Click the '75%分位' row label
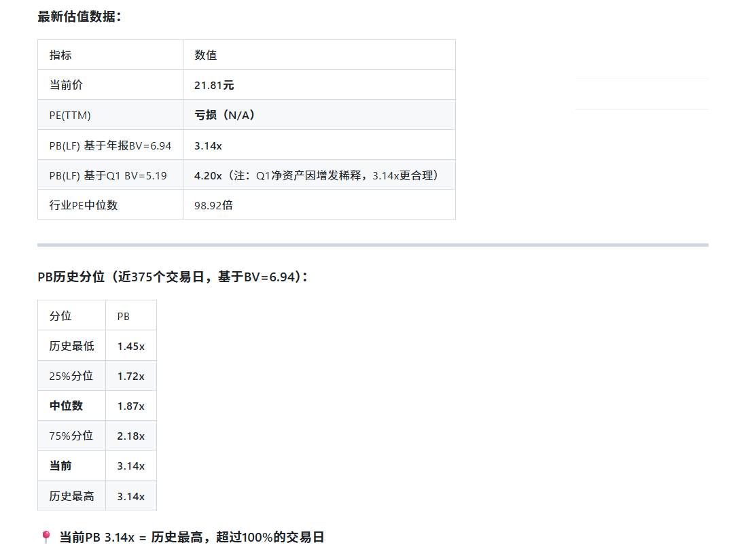Screen dimensions: 746x560 tap(71, 436)
